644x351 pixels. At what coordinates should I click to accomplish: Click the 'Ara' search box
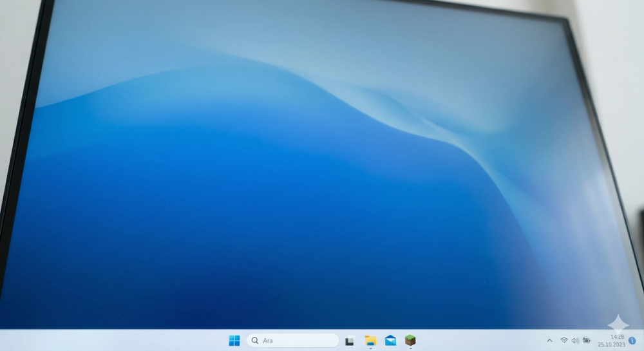(x=293, y=340)
